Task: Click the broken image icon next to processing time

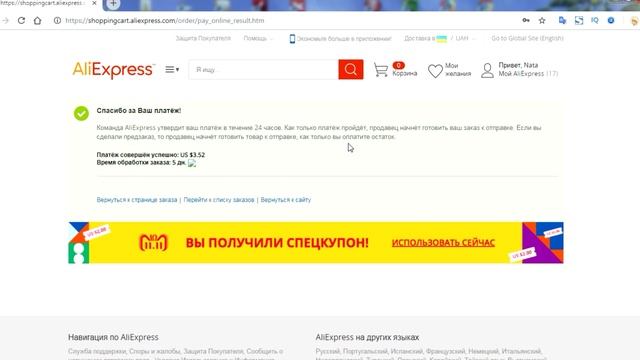Action: [x=192, y=163]
